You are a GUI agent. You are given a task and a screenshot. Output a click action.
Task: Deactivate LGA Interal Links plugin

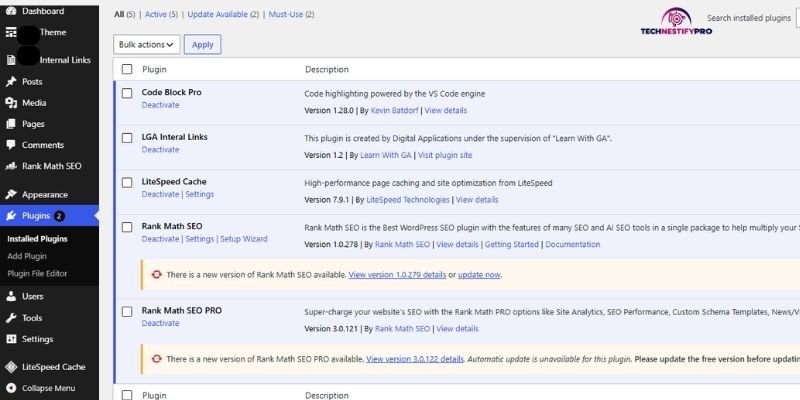160,149
